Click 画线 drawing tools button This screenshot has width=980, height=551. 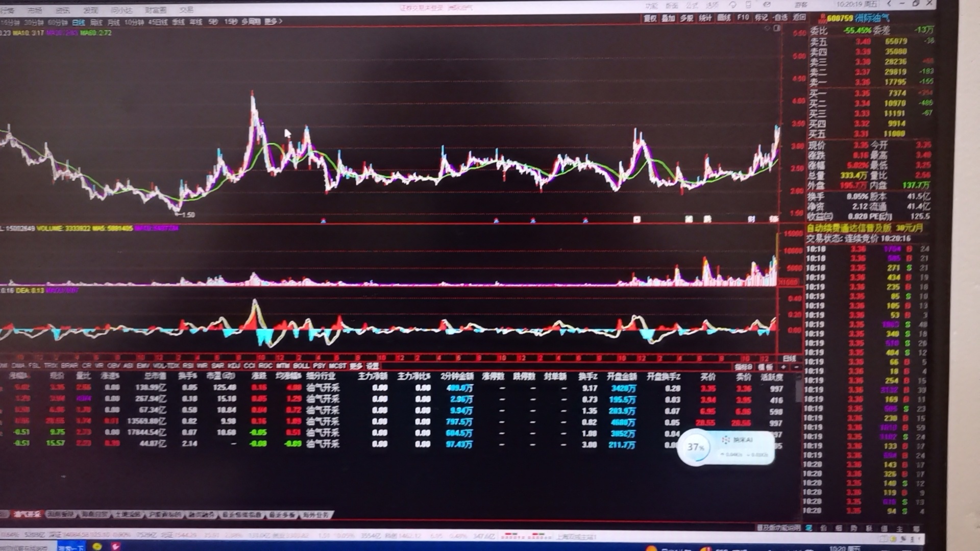(x=724, y=18)
